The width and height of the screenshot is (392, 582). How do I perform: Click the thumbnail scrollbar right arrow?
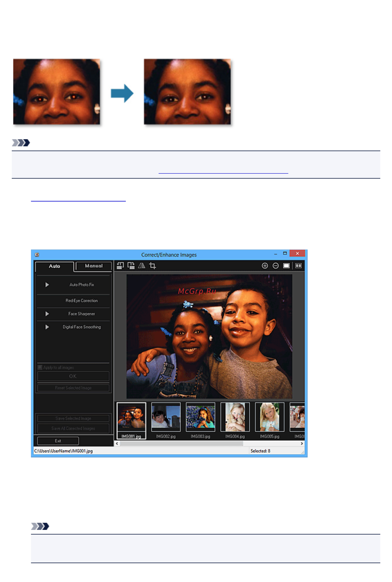pos(302,444)
